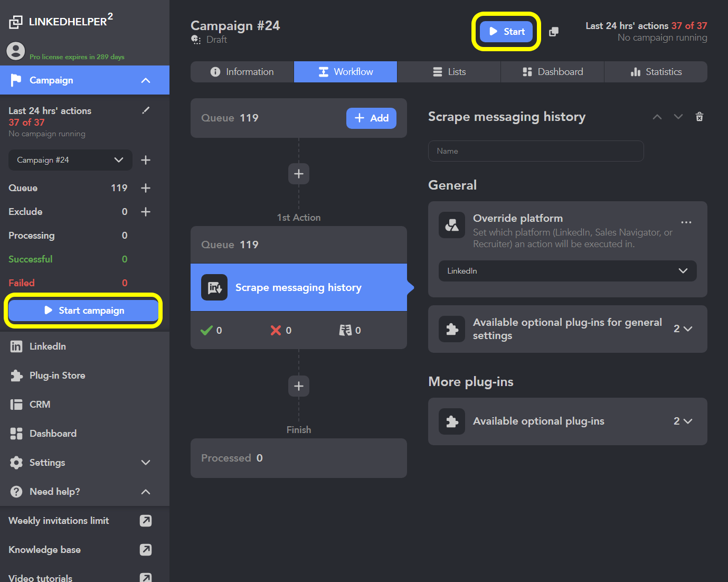Open the LinkedIn platform dropdown

(x=568, y=271)
